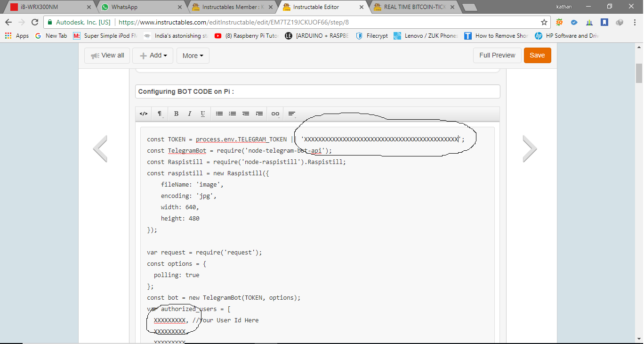Insert a numbered list

pos(233,114)
